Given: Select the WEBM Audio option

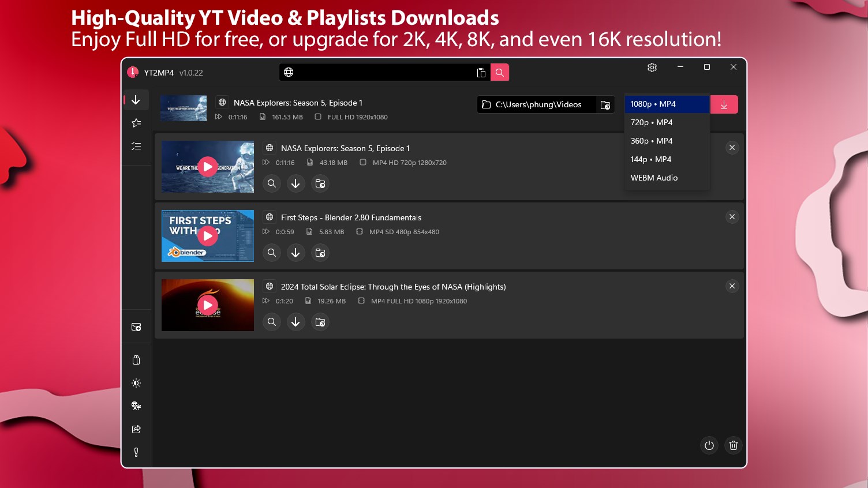Looking at the screenshot, I should click(667, 178).
